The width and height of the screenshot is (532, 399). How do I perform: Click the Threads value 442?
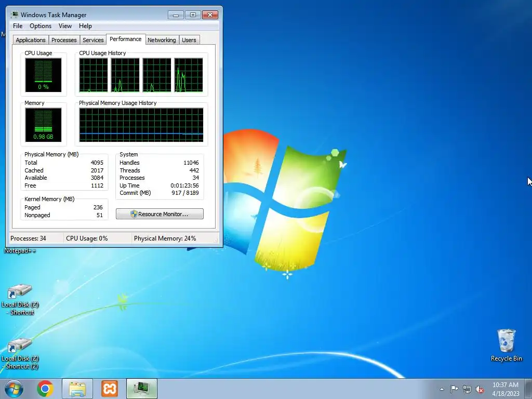(194, 170)
